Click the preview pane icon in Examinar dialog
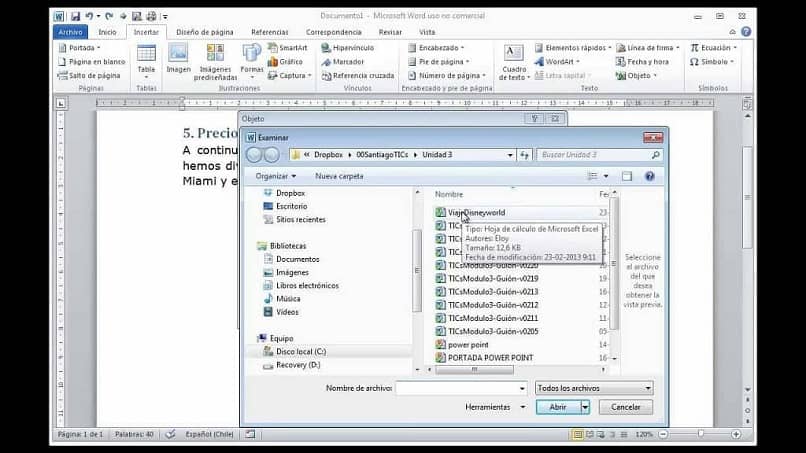The width and height of the screenshot is (806, 453). pyautogui.click(x=627, y=176)
